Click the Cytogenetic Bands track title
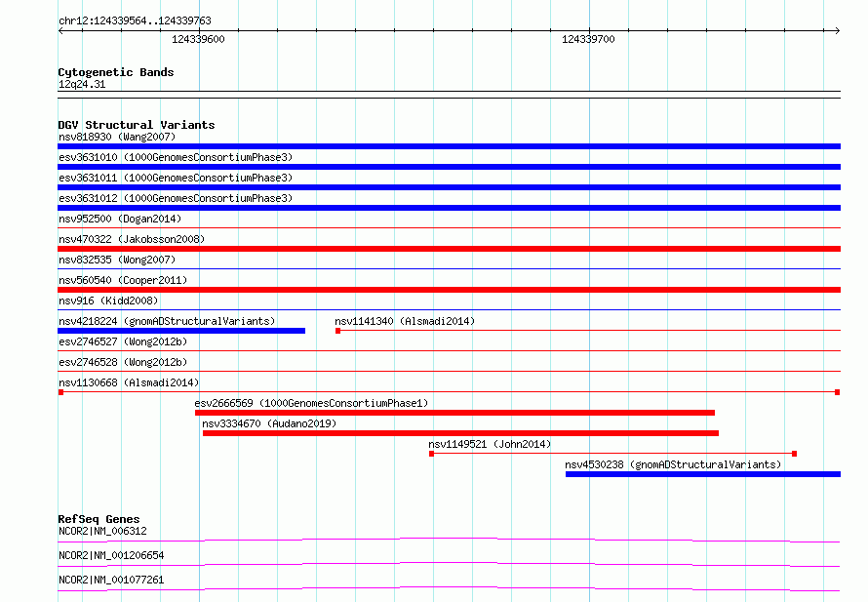 click(116, 72)
